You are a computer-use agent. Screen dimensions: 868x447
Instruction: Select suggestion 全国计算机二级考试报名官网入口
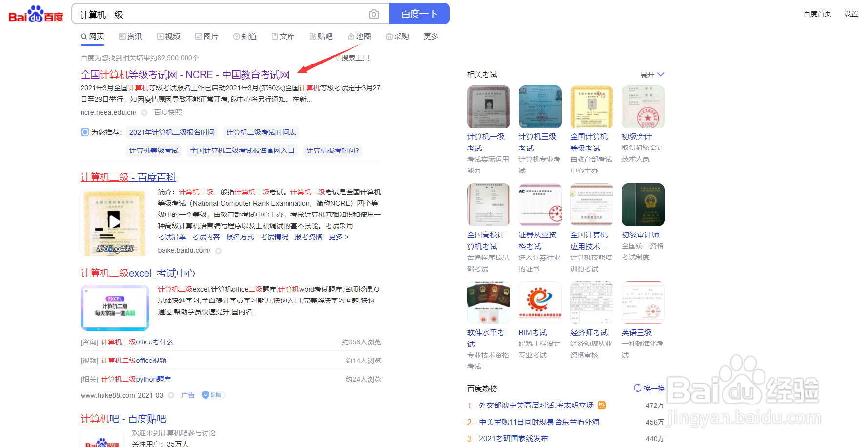(x=242, y=150)
